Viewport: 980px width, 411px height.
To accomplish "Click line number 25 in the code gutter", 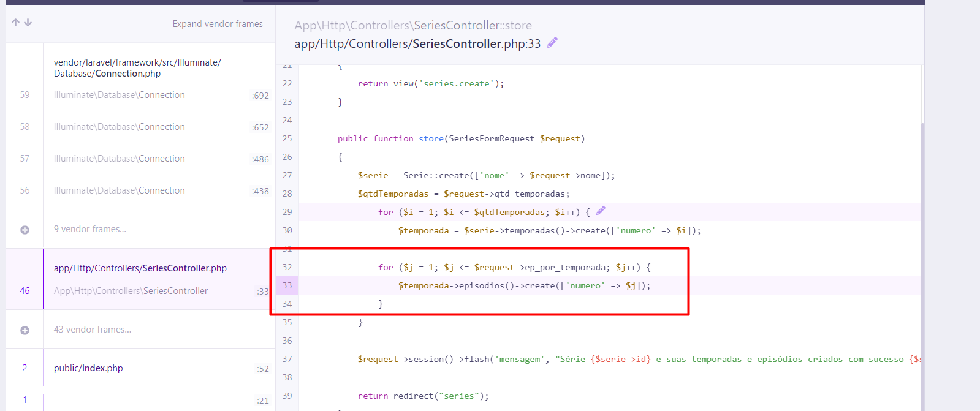I will tap(287, 138).
